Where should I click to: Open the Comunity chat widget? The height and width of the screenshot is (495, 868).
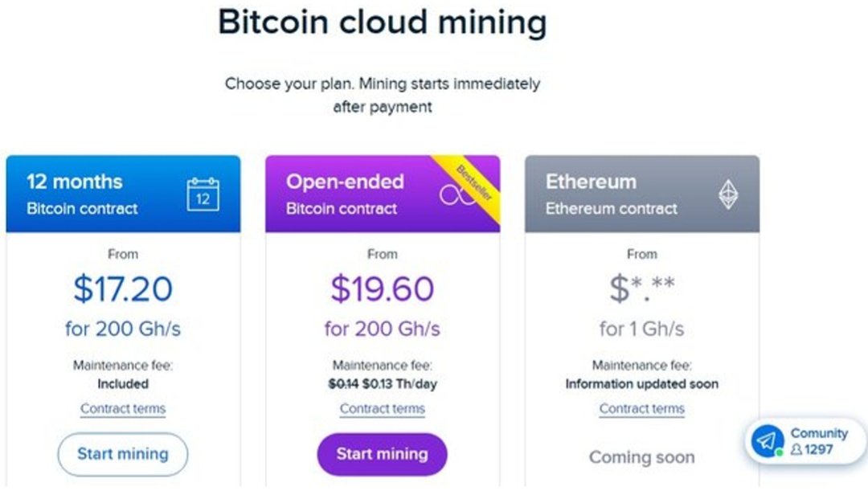pyautogui.click(x=805, y=441)
